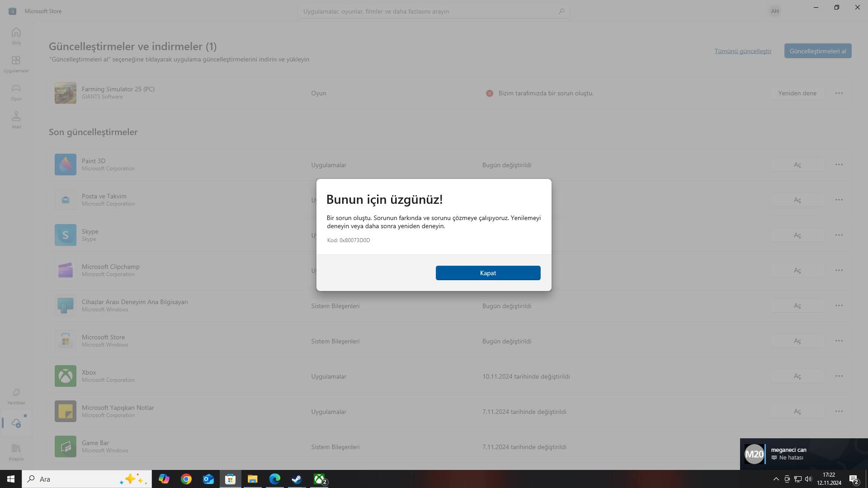
Task: Click the AH account avatar
Action: coord(775,11)
